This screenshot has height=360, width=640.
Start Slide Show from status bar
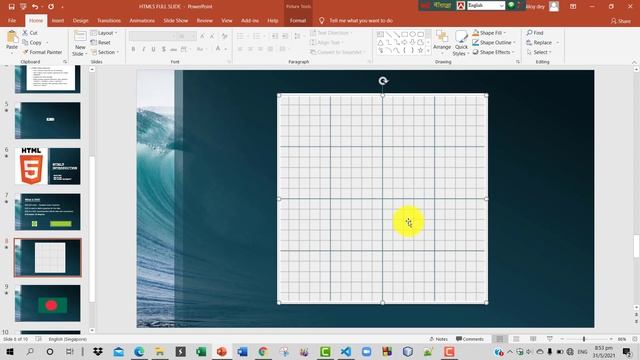pos(550,339)
